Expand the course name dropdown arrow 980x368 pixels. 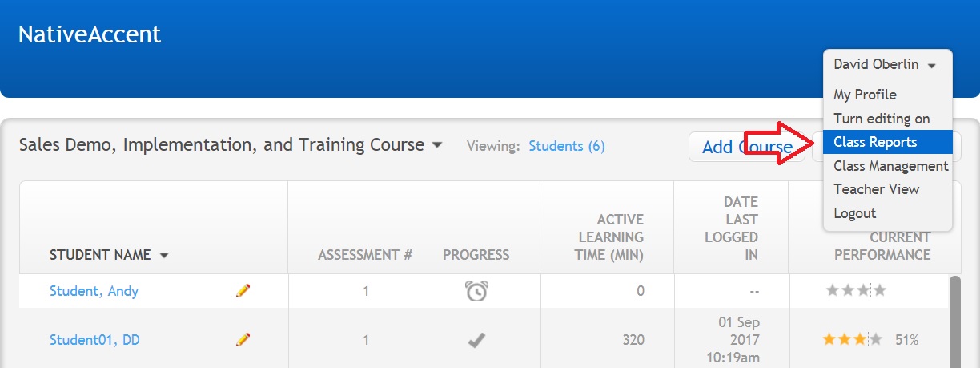pos(437,145)
